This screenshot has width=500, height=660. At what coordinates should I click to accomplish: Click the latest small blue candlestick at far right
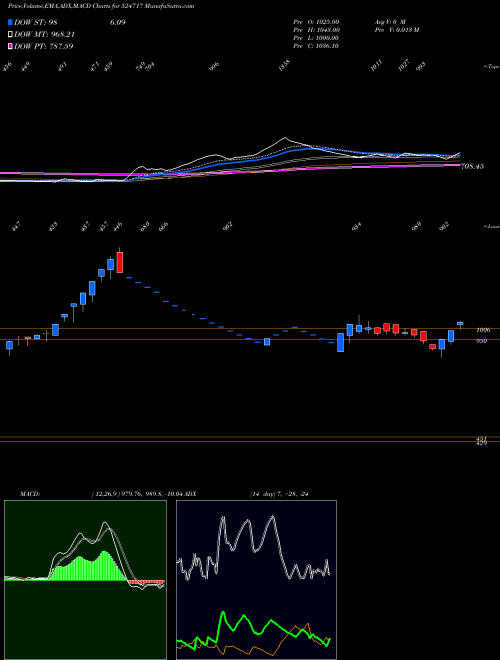click(460, 324)
